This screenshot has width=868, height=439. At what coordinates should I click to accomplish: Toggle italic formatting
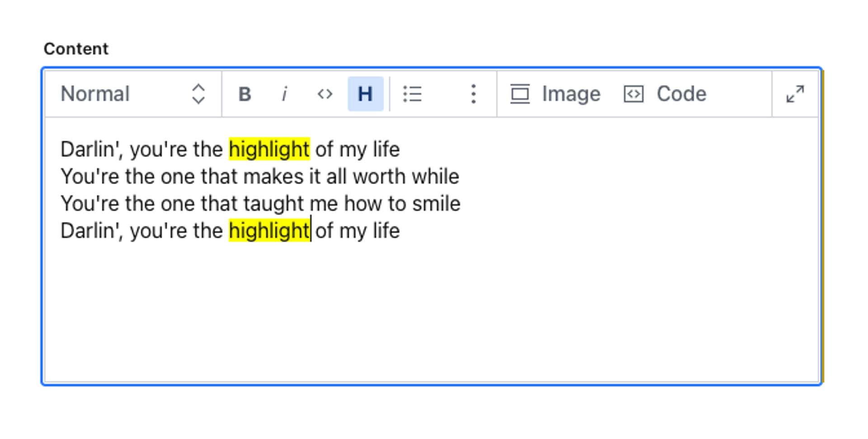284,94
